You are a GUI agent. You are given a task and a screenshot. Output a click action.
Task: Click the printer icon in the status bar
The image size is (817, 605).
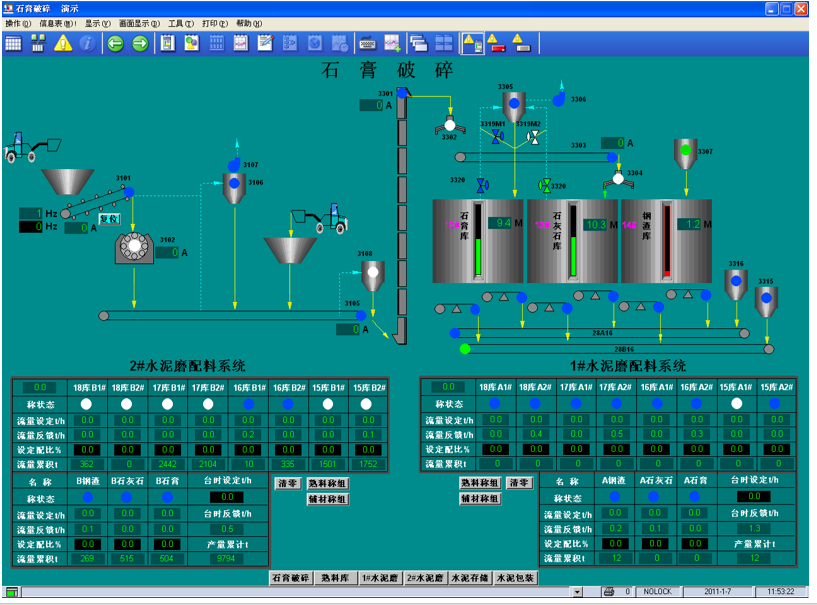pos(609,592)
